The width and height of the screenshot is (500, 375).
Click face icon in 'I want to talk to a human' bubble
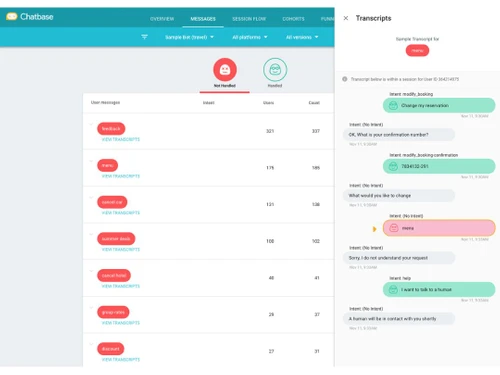point(393,289)
